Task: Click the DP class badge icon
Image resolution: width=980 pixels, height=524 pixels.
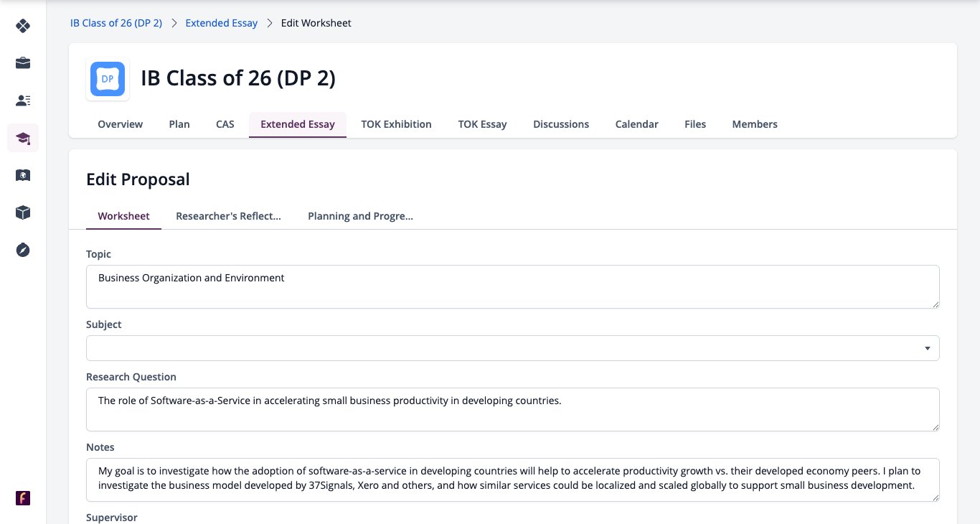Action: (108, 79)
